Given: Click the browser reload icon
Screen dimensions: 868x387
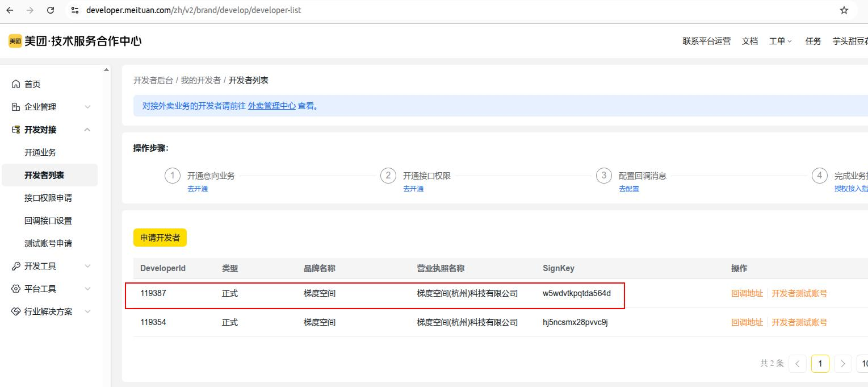Looking at the screenshot, I should (51, 10).
